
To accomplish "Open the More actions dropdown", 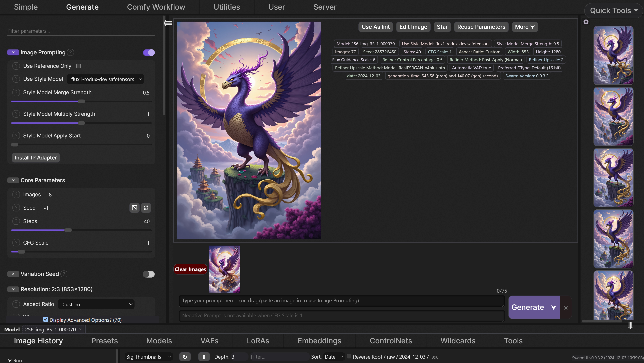I will pos(525,27).
